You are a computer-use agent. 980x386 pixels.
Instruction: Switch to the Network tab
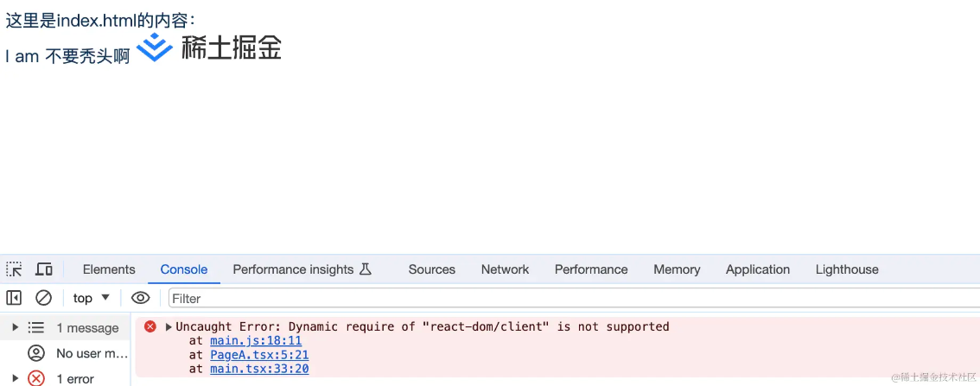point(506,269)
